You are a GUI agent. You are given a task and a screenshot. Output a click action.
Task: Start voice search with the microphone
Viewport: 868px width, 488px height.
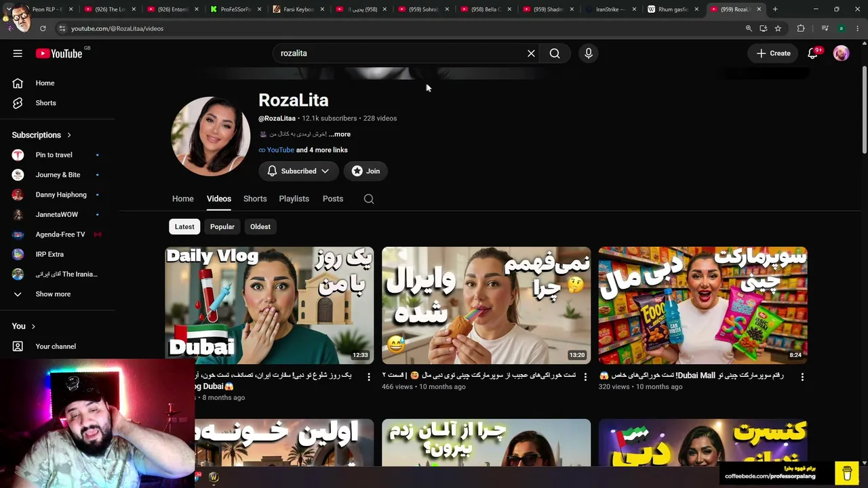pos(589,54)
